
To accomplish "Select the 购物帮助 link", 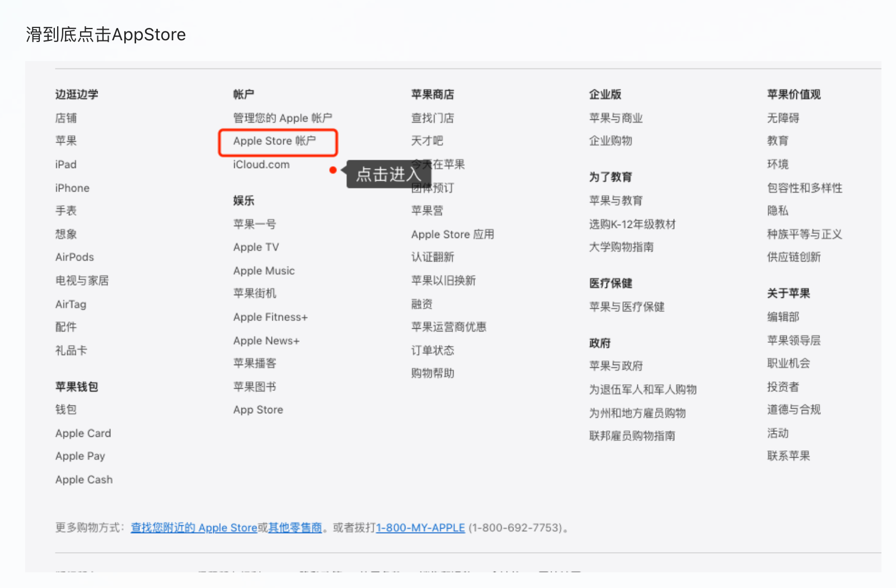I will [433, 374].
